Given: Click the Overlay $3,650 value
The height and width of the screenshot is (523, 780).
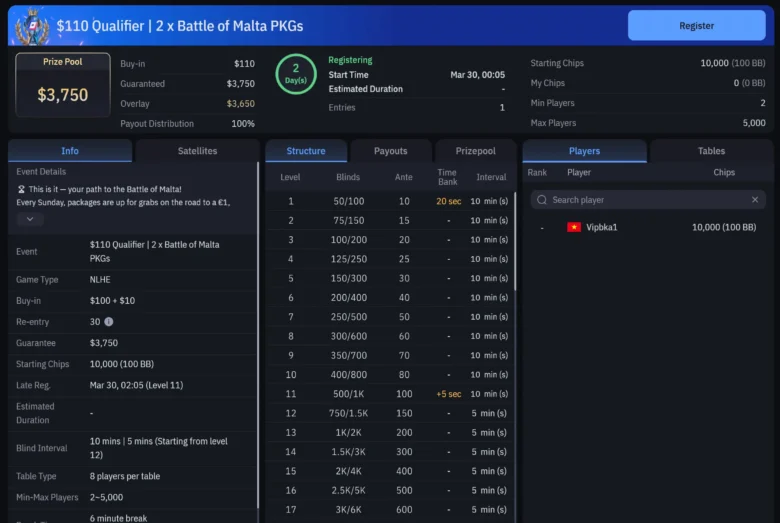Looking at the screenshot, I should 241,104.
